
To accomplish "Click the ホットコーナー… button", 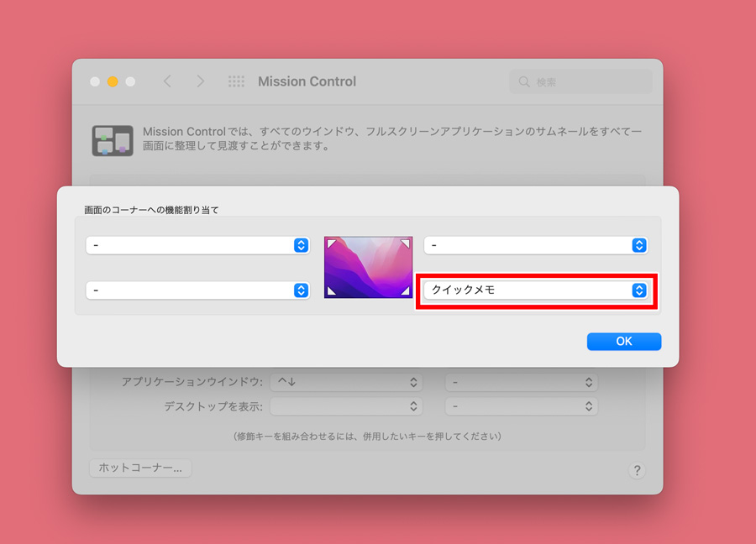I will [x=140, y=468].
